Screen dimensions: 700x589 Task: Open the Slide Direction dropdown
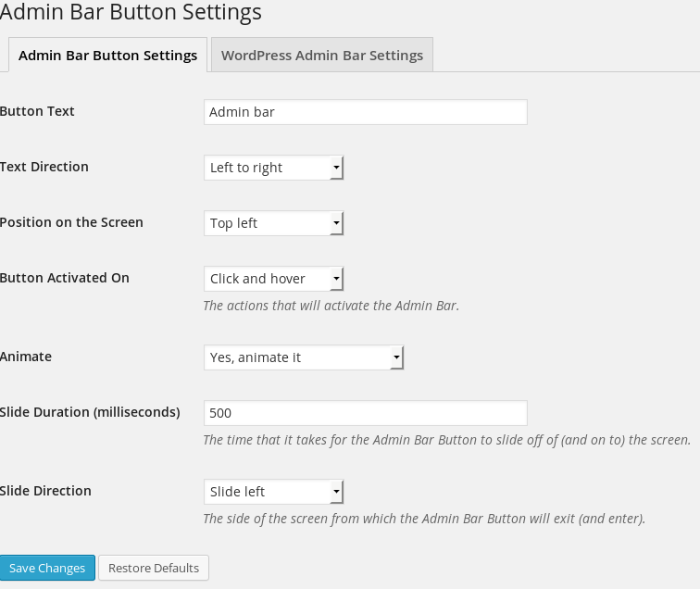pos(274,492)
